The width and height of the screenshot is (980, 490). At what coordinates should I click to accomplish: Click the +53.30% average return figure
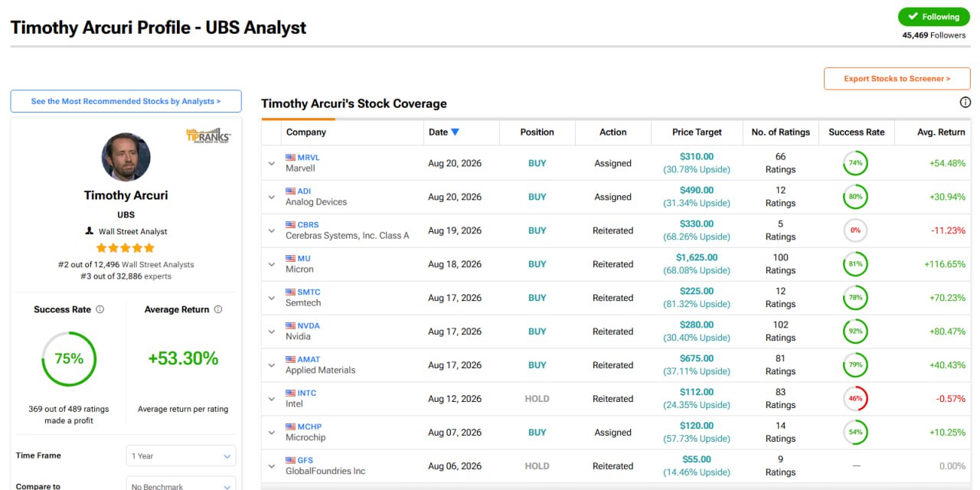tap(184, 358)
